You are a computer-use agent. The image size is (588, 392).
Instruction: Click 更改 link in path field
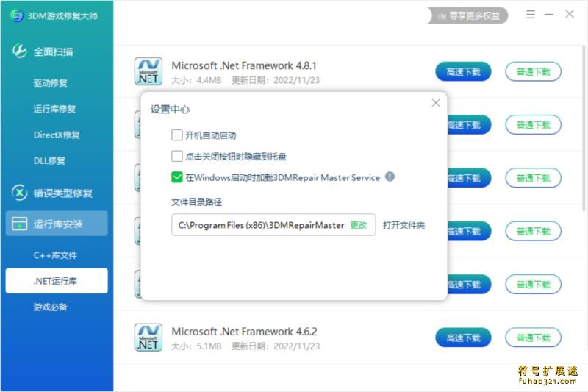point(358,225)
